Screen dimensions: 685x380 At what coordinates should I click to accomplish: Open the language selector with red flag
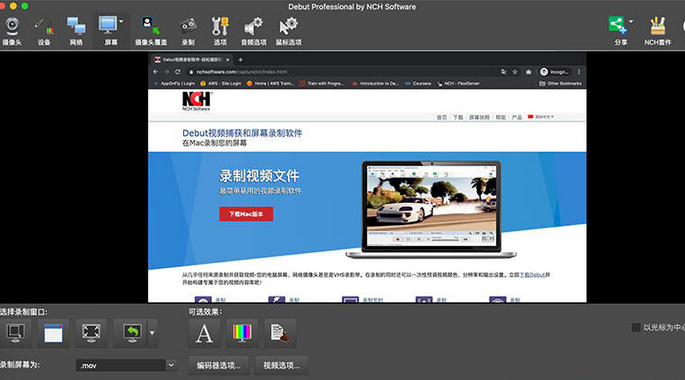click(x=541, y=117)
